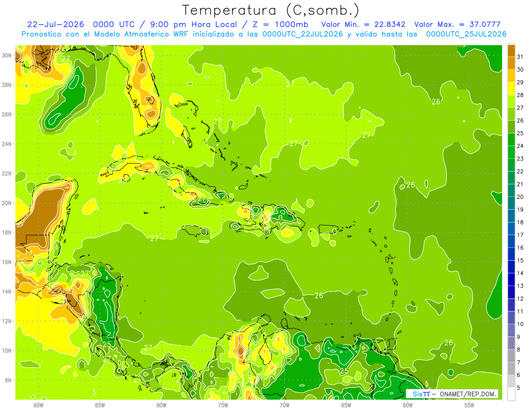Click the 26N latitude axis label
This screenshot has width=532, height=411.
point(7,114)
